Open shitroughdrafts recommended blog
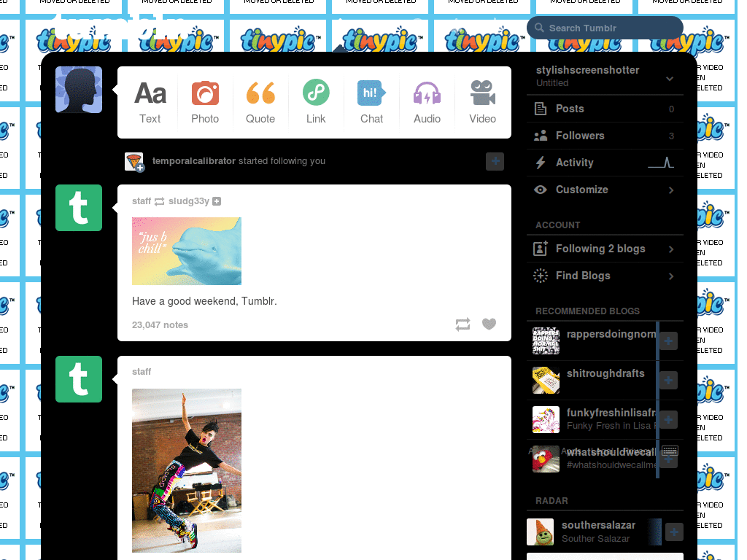 pos(605,373)
